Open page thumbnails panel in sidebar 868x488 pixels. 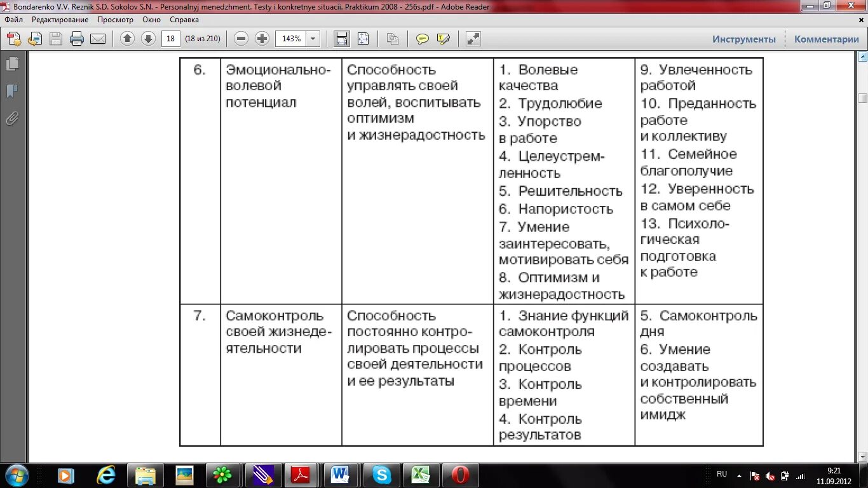pos(12,64)
